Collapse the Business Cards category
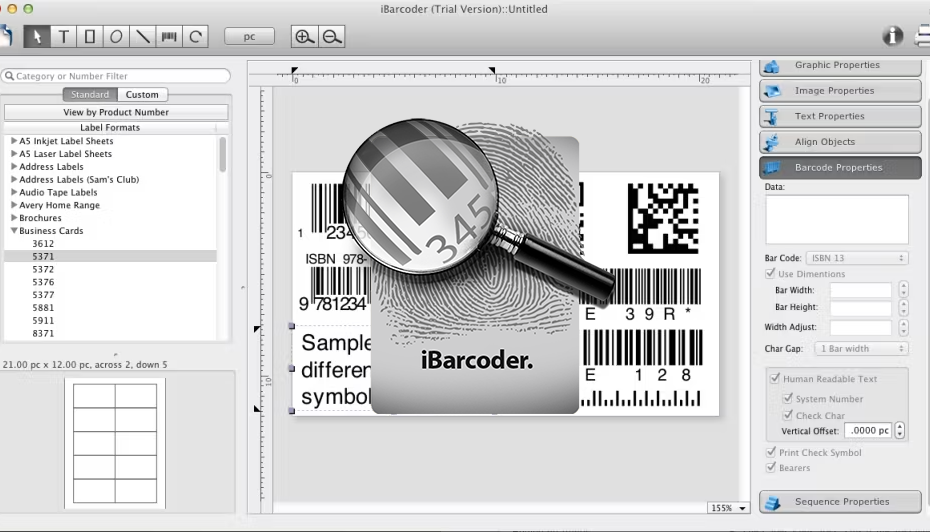930x532 pixels. (x=14, y=231)
